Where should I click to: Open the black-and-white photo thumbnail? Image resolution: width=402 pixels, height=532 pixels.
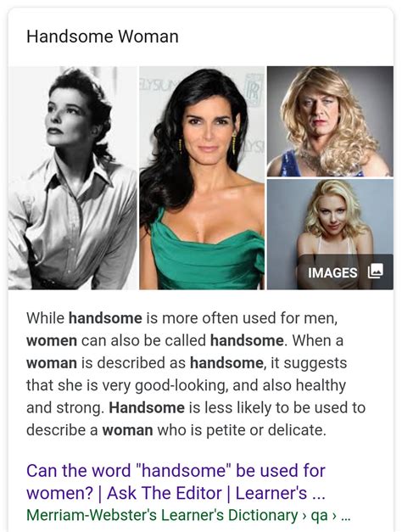(x=73, y=178)
